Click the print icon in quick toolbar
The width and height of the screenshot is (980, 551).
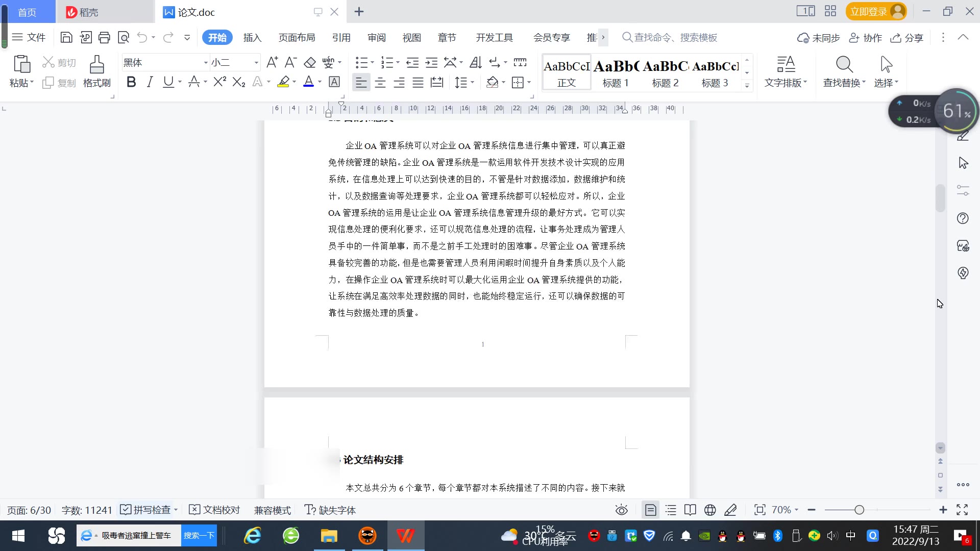(104, 37)
